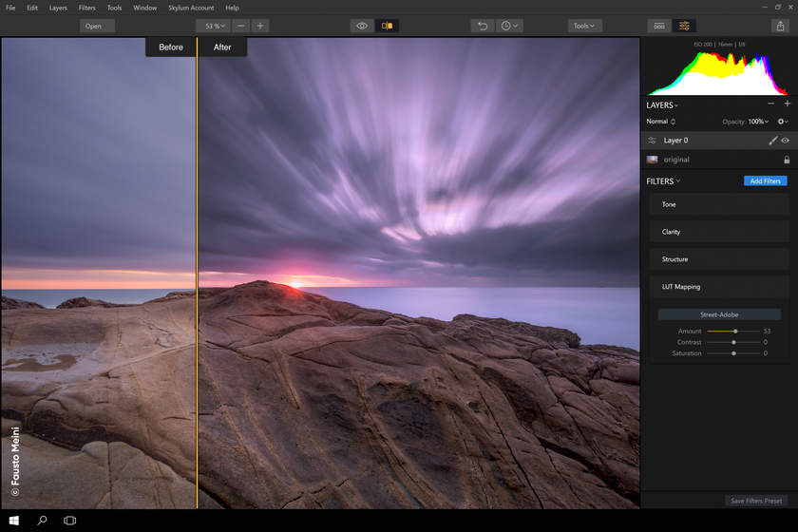Add a new layer with plus icon
The height and width of the screenshot is (532, 798).
click(788, 104)
